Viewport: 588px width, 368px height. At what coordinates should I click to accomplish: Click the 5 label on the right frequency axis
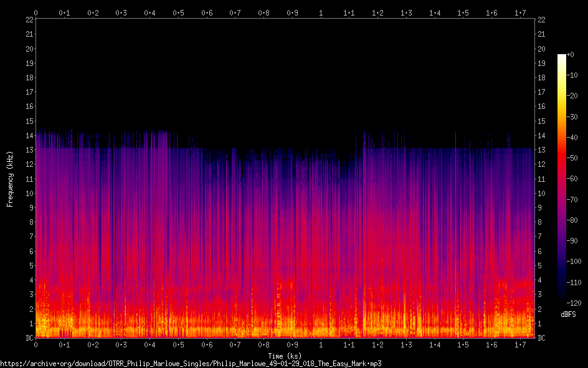click(x=539, y=266)
